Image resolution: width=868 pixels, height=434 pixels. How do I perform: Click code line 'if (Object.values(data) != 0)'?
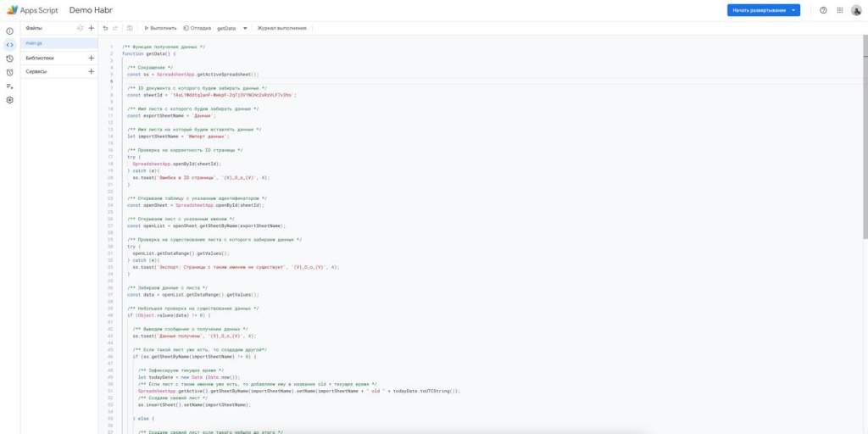coord(169,315)
